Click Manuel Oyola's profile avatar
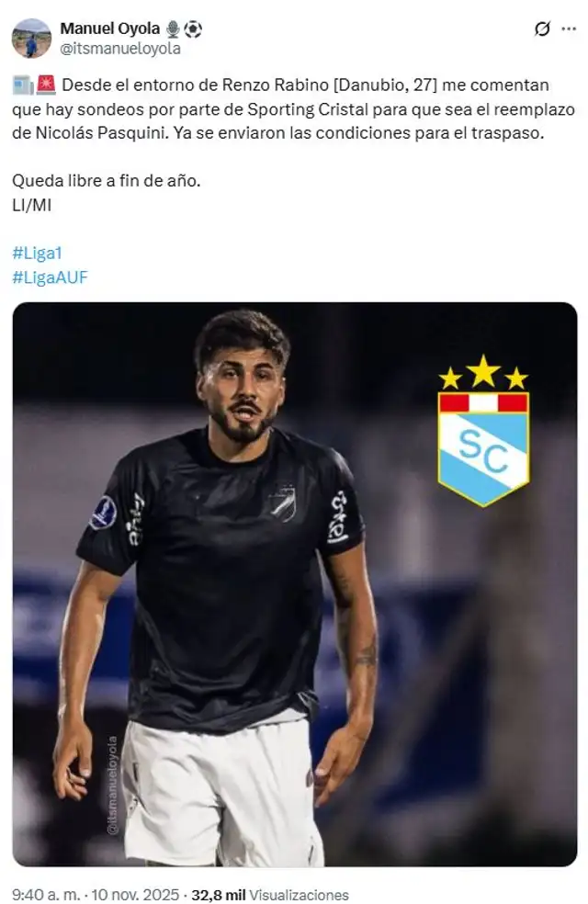Viewport: 588px width, 904px height. pyautogui.click(x=32, y=38)
